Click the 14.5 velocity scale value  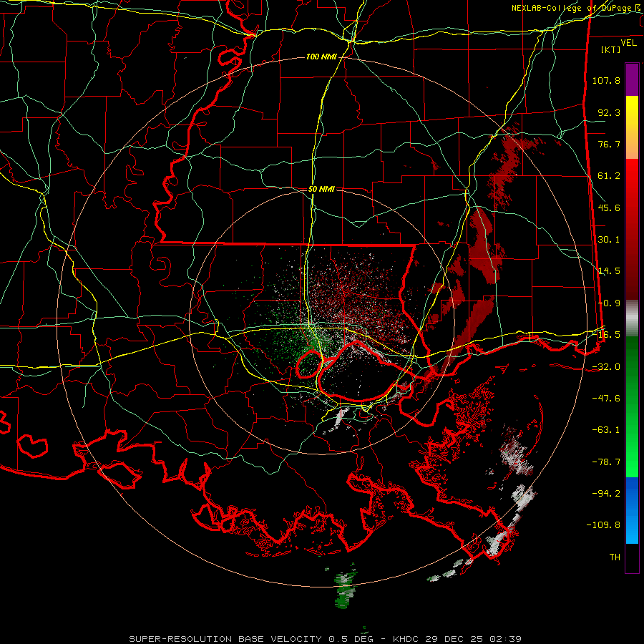coord(609,271)
